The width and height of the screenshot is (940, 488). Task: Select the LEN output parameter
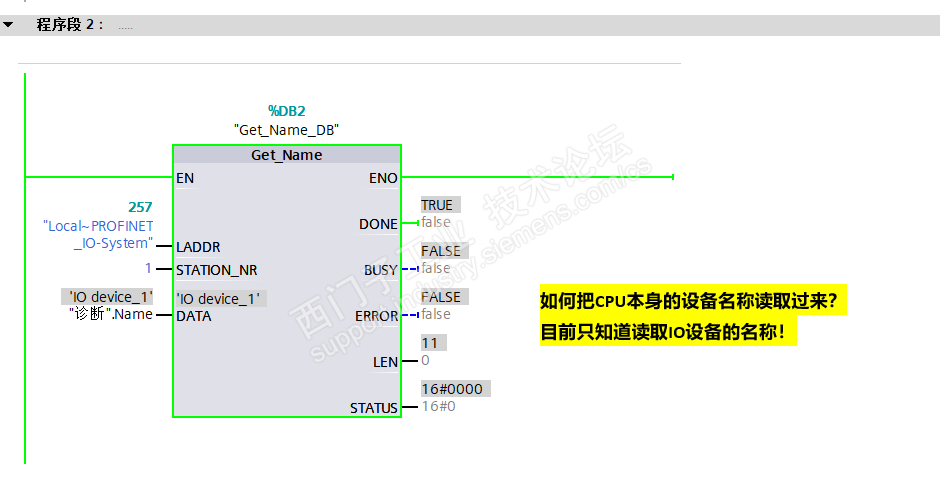pos(385,362)
